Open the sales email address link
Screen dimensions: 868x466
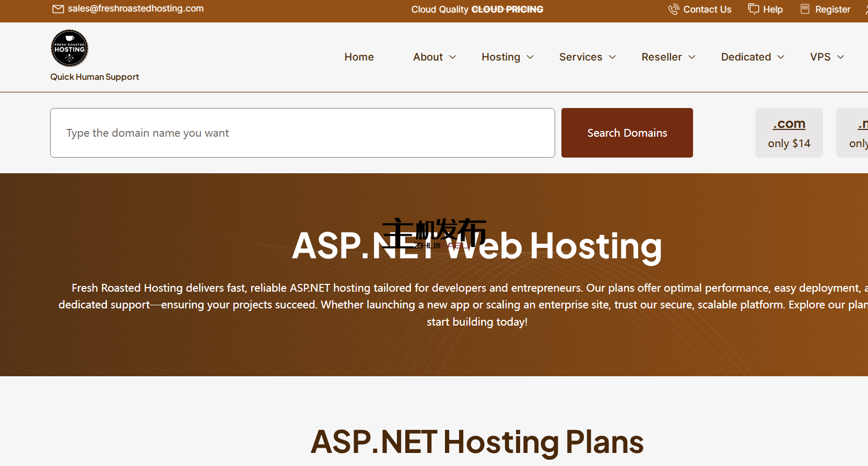coord(136,9)
